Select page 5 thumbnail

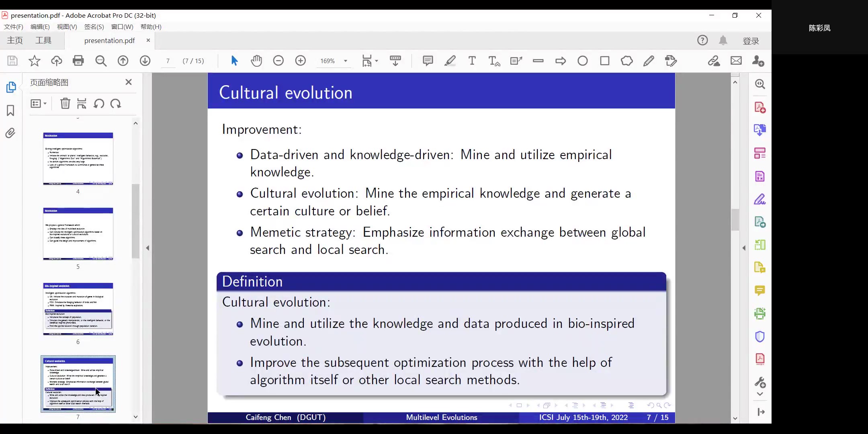[x=78, y=234]
